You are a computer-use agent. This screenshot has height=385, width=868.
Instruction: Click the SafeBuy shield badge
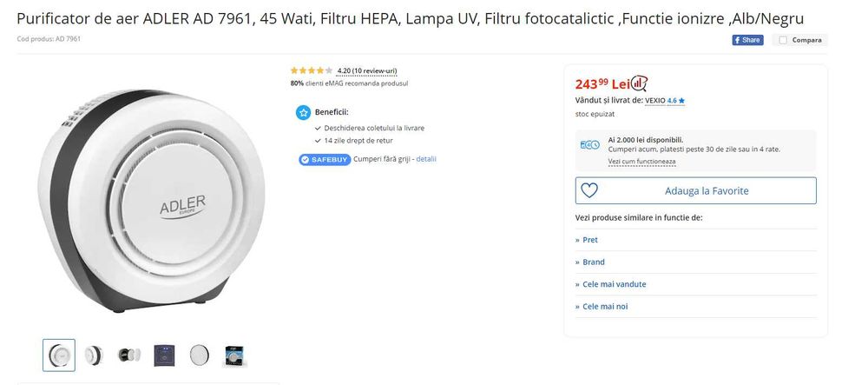[x=324, y=159]
